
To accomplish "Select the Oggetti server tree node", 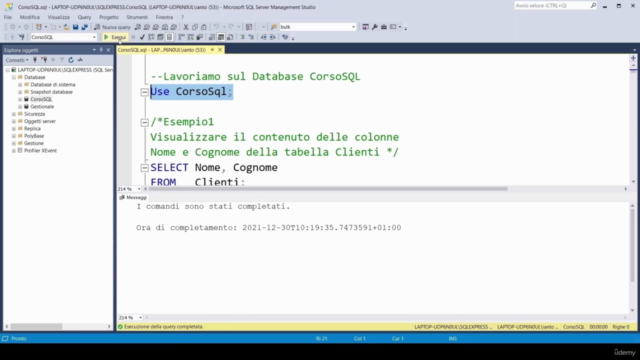I will click(40, 121).
